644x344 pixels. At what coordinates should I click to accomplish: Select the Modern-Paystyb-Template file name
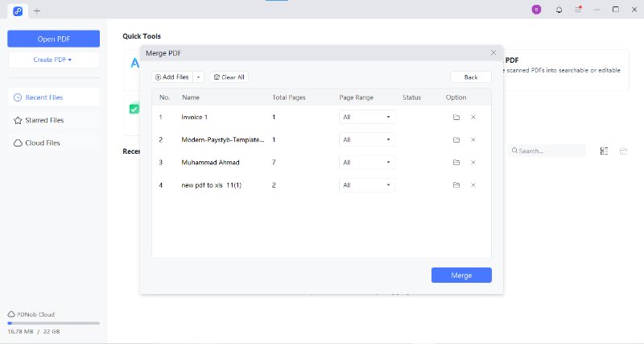pos(223,139)
